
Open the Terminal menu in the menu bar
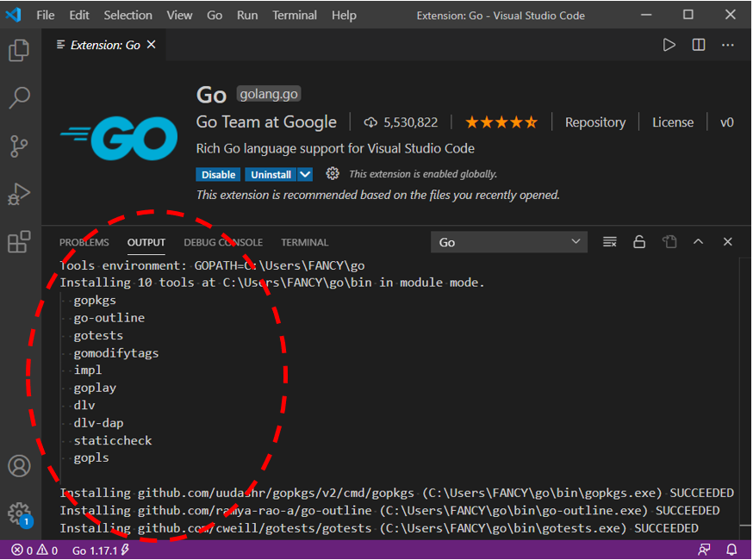pos(294,15)
